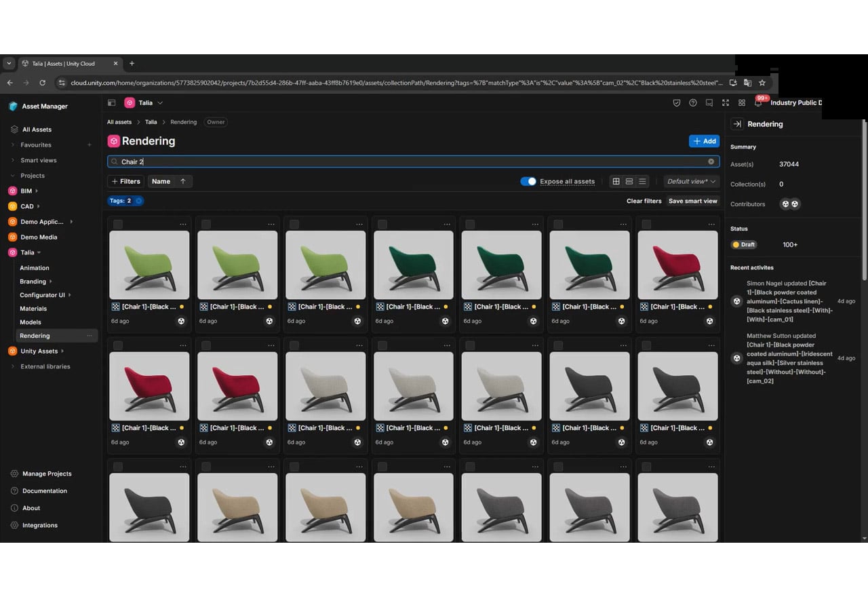Screen dimensions: 868x597
Task: Open the Default view dropdown
Action: 691,181
